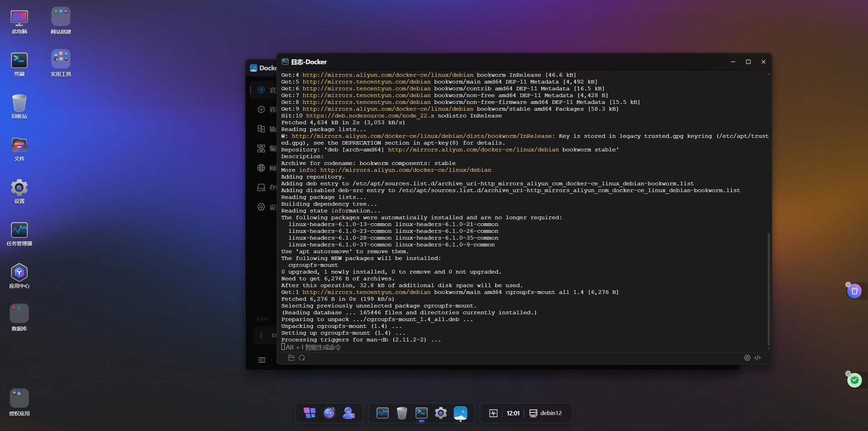Click the log window vertical scrollbar
The image size is (868, 431).
pos(768,288)
